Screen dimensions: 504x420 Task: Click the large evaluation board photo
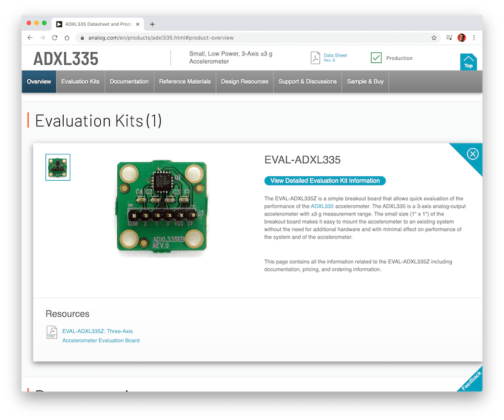pos(162,207)
